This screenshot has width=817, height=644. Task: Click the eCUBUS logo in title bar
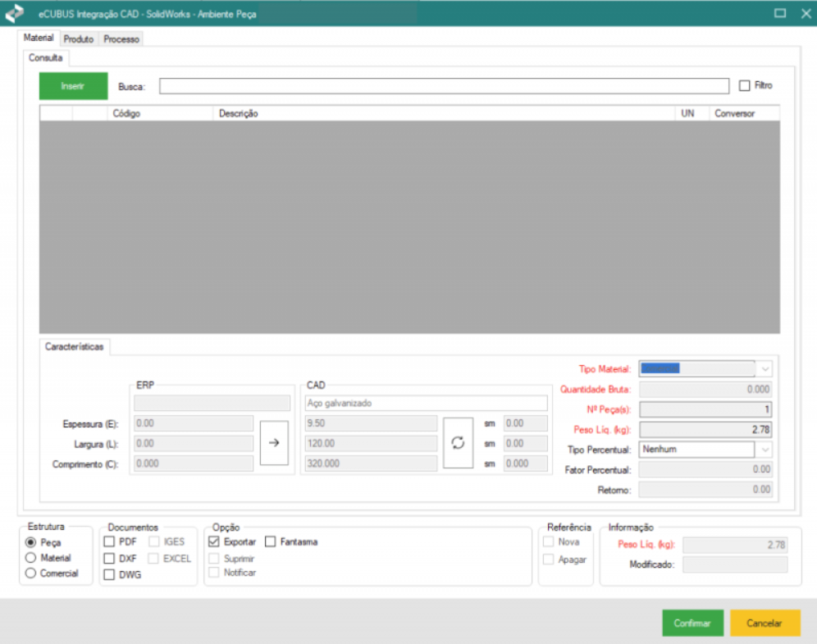point(15,13)
